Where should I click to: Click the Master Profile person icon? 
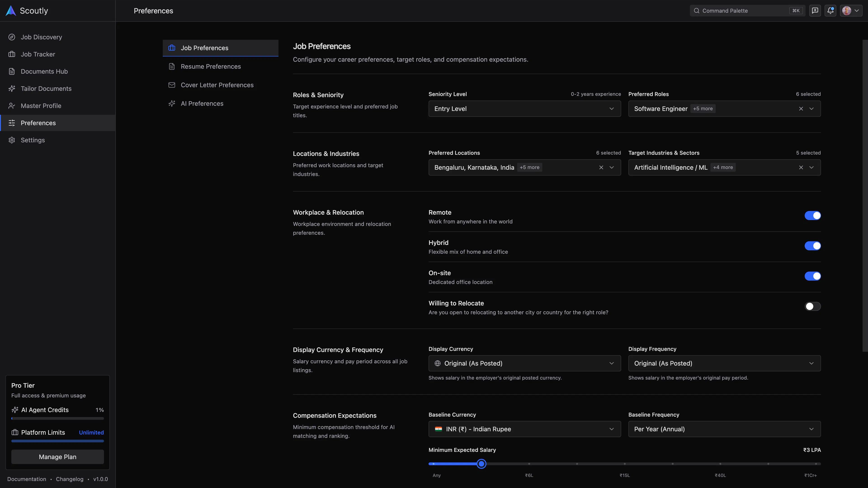pos(12,106)
